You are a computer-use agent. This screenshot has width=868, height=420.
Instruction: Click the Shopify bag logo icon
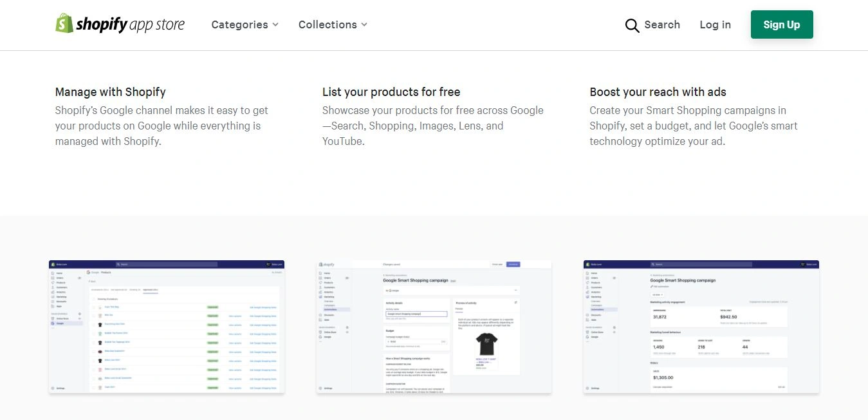pos(64,23)
